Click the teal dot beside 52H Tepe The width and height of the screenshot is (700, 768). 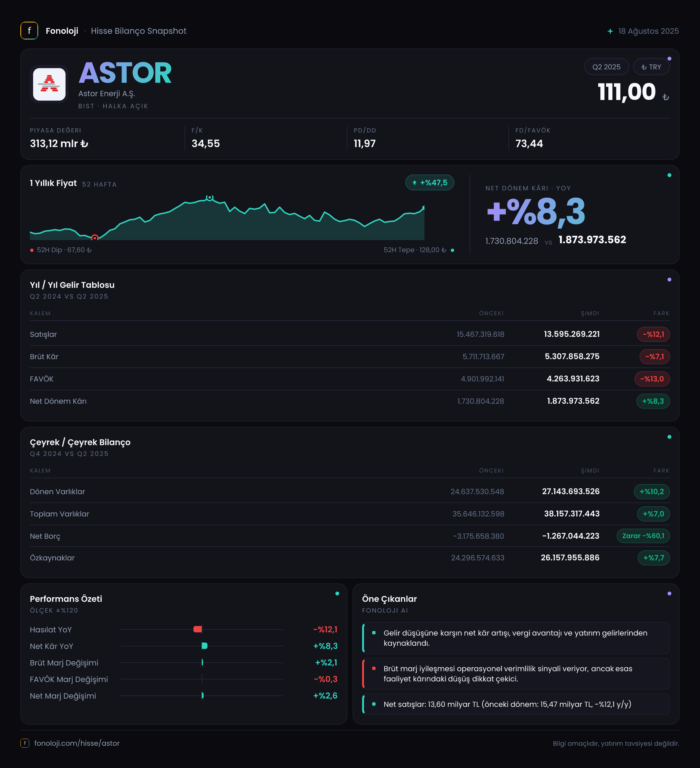(x=452, y=250)
